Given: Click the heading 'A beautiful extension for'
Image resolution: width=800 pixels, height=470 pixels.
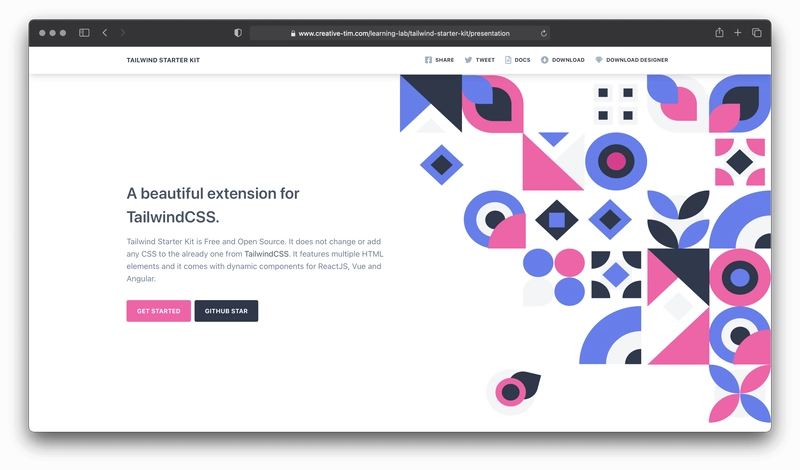Looking at the screenshot, I should [x=213, y=193].
